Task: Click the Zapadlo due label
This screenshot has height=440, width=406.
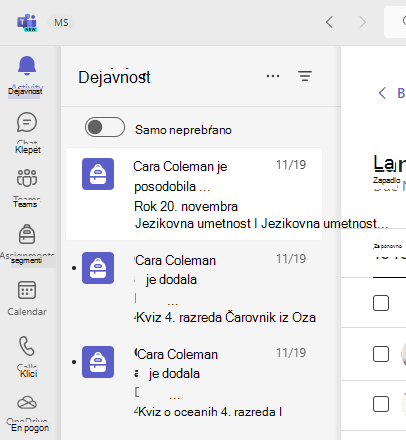Action: 386,180
